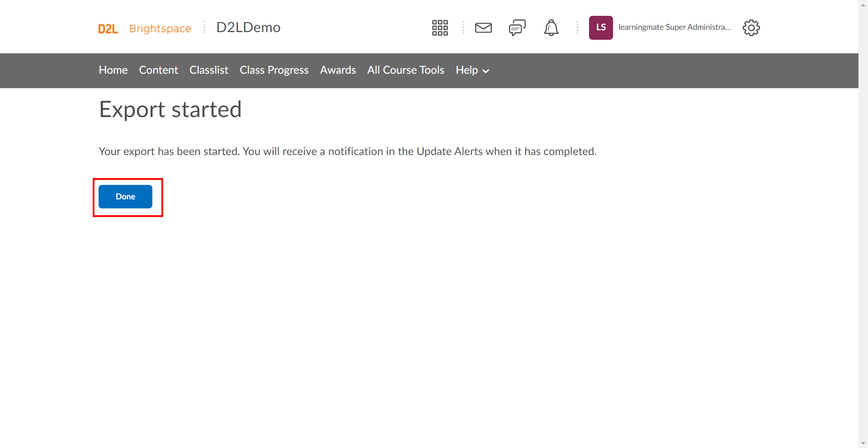868x448 pixels.
Task: Open the message alerts envelope icon
Action: (483, 28)
